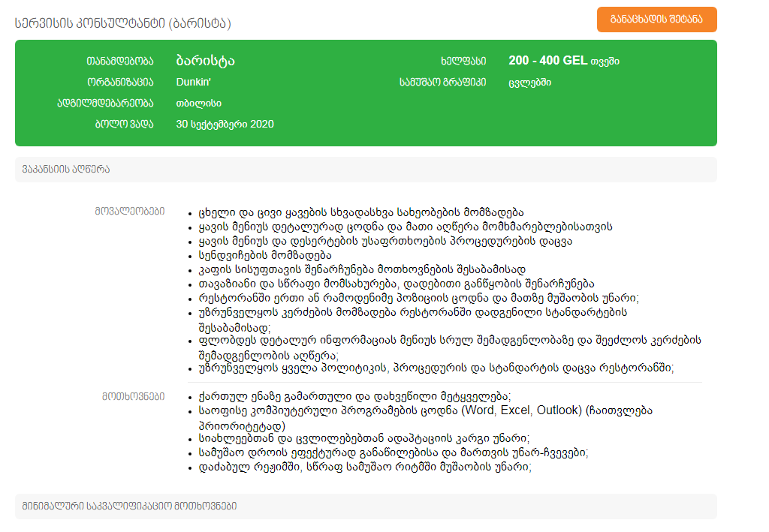Viewport: 769px width, 532px height.
Task: Click the მოთხოვნები side label
Action: click(133, 396)
